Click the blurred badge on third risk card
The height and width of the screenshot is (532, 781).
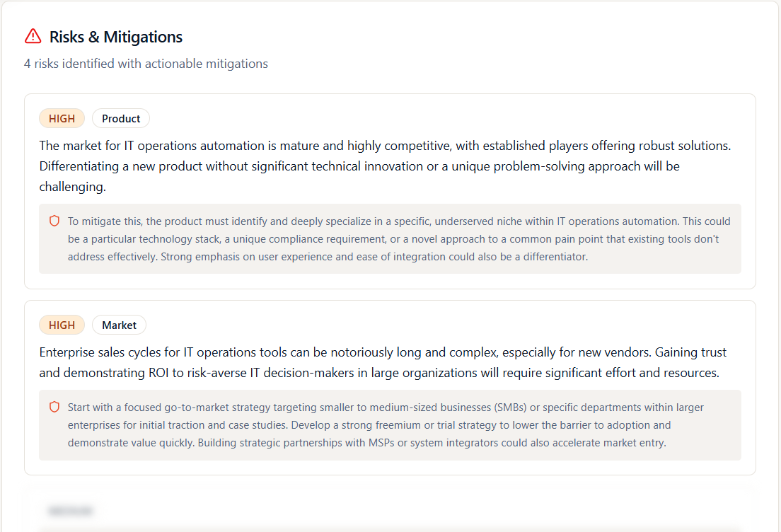[70, 511]
